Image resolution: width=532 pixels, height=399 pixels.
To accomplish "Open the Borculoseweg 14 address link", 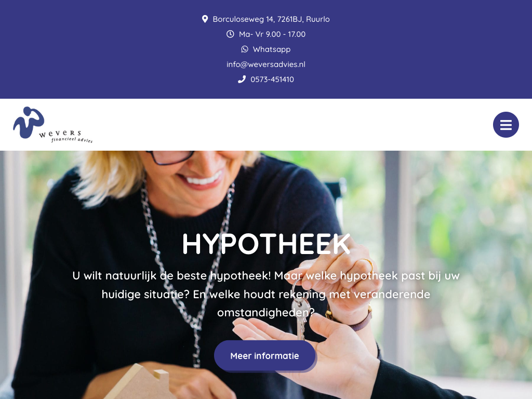I will [271, 19].
